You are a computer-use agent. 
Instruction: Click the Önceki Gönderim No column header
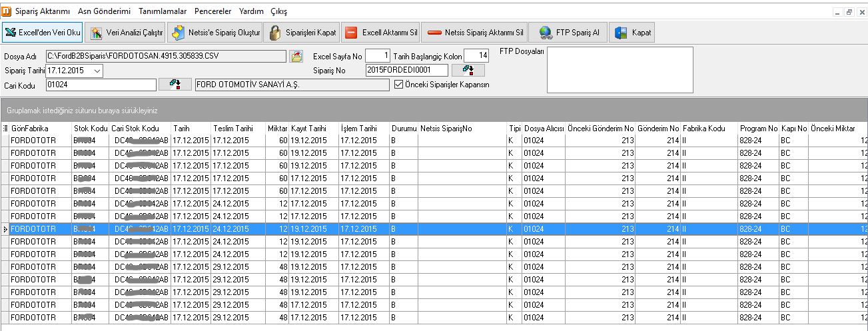coord(600,128)
